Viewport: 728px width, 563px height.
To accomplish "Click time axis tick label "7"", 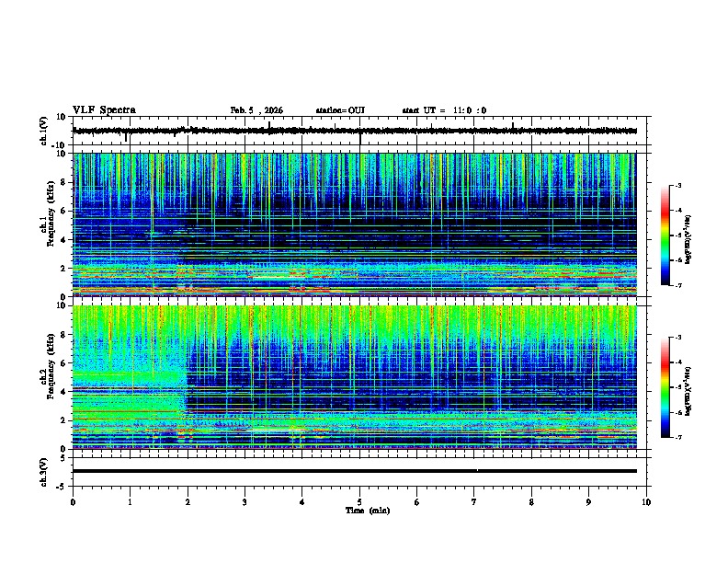I will (x=474, y=502).
